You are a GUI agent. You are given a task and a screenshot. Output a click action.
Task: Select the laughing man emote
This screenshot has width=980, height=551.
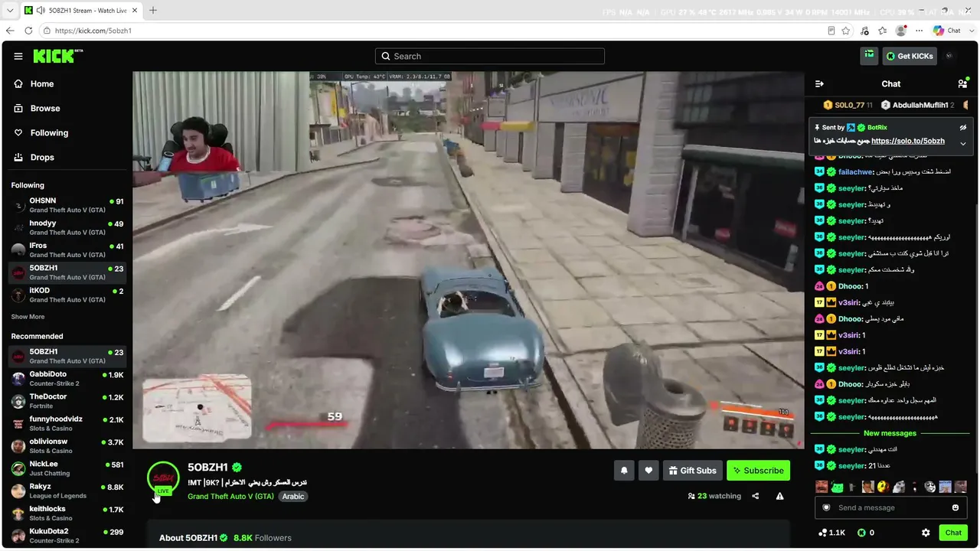coord(821,487)
